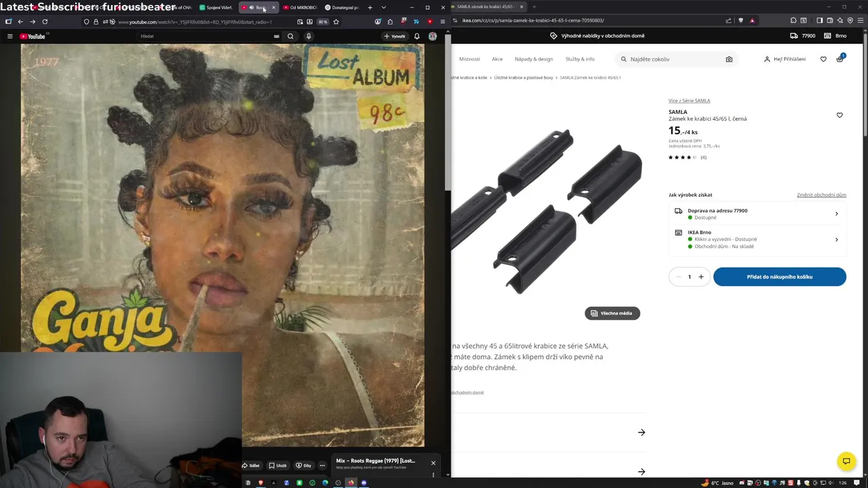868x488 pixels.
Task: Open Výhodné nabídky v obchodním domě link
Action: 597,36
